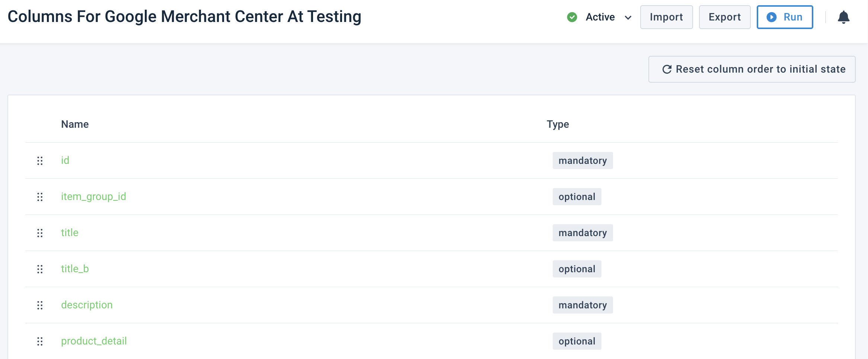Grab the drag handle next to title_b
Image resolution: width=868 pixels, height=359 pixels.
(40, 269)
